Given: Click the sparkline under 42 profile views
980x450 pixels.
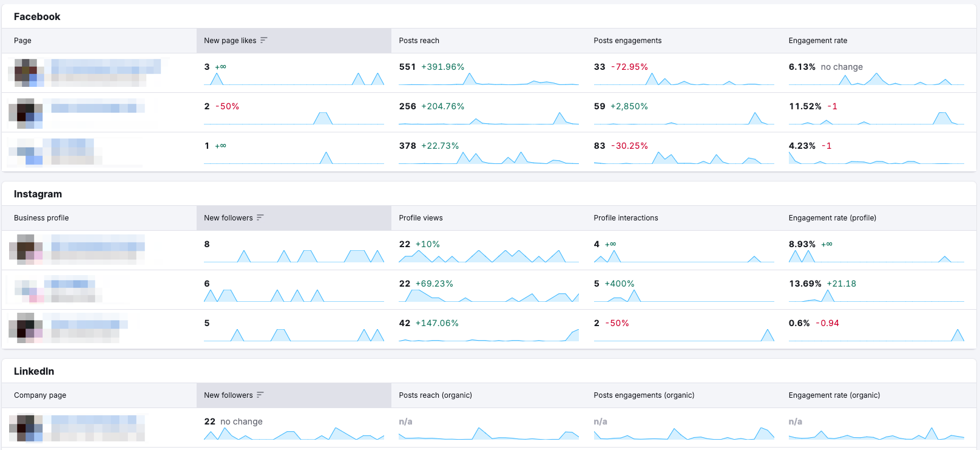Looking at the screenshot, I should tap(488, 335).
